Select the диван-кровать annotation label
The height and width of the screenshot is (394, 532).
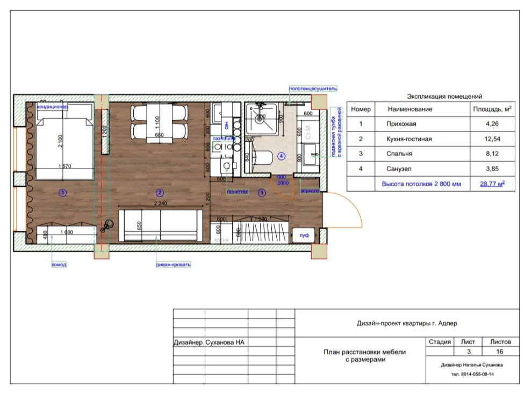[170, 265]
